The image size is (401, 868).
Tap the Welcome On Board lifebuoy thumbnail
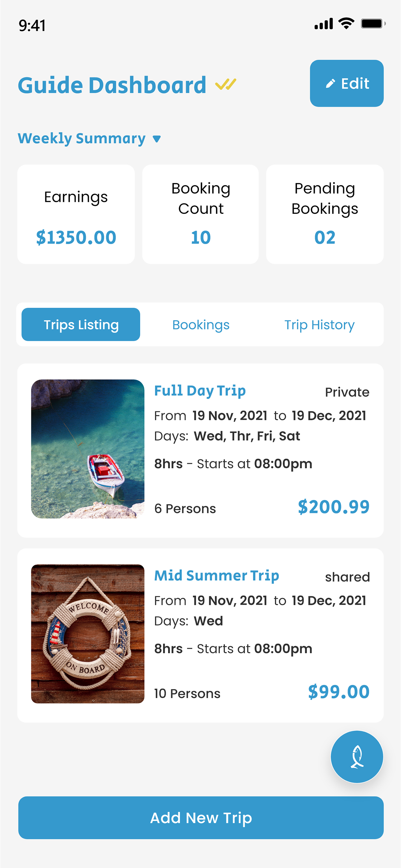click(x=88, y=633)
